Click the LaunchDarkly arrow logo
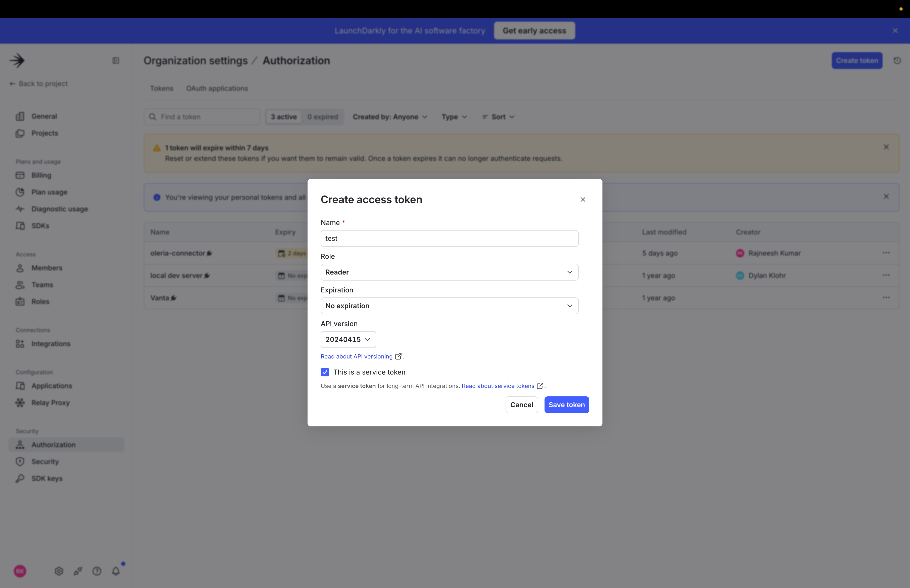 17,60
